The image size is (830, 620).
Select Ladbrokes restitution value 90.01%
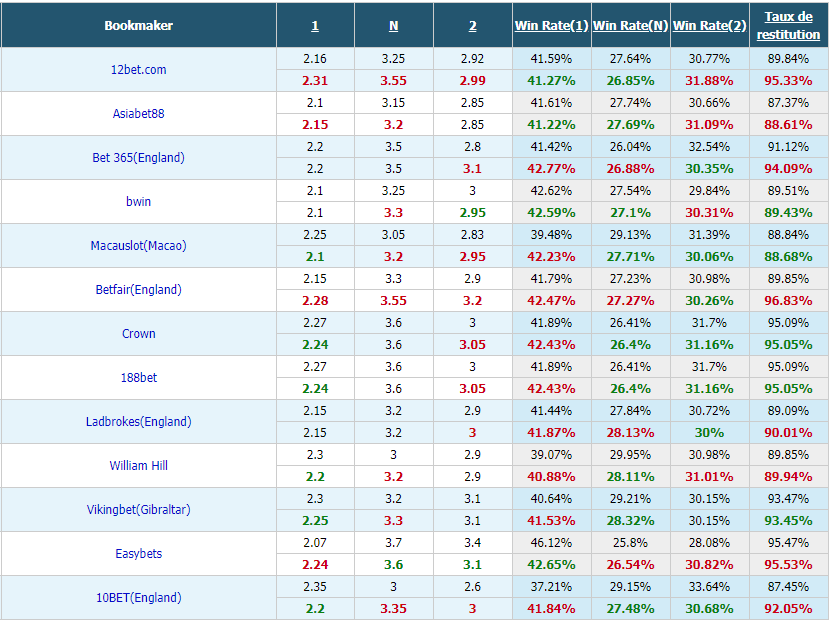[788, 432]
